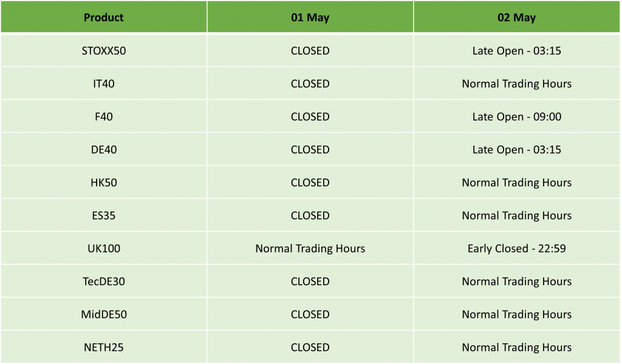Click the HK50 product name
Screen dimensions: 622x364
(103, 182)
